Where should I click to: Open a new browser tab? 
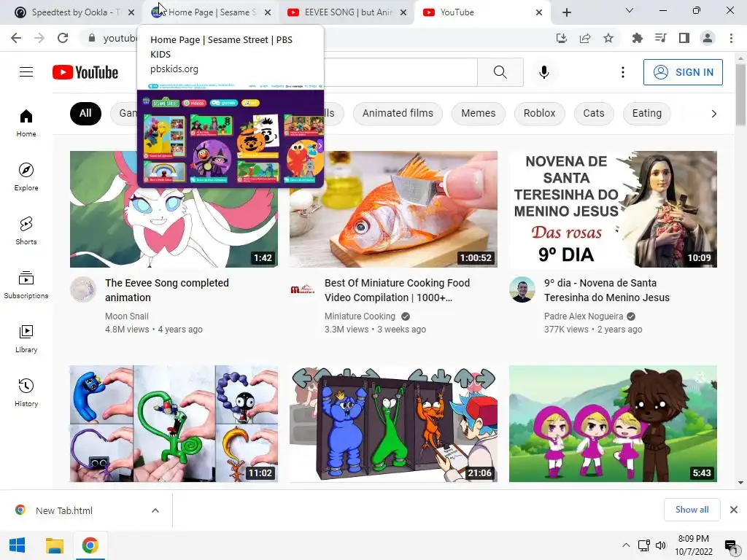[x=566, y=12]
